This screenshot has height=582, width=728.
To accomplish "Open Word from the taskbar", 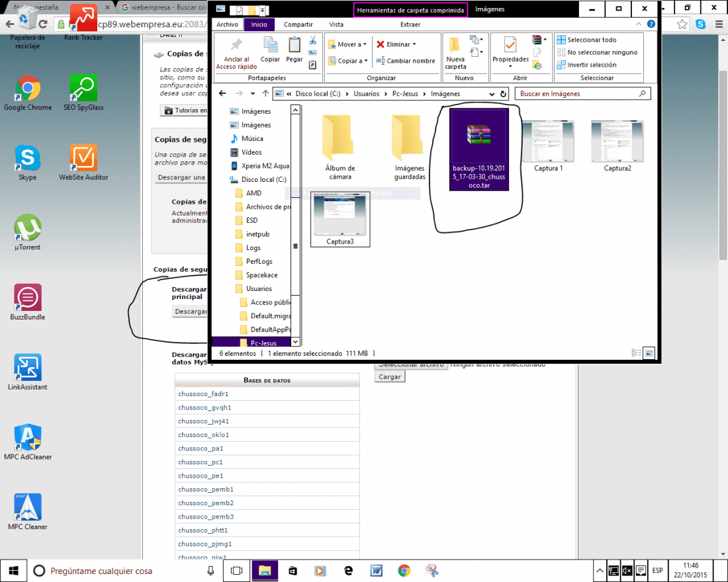I will pyautogui.click(x=376, y=570).
